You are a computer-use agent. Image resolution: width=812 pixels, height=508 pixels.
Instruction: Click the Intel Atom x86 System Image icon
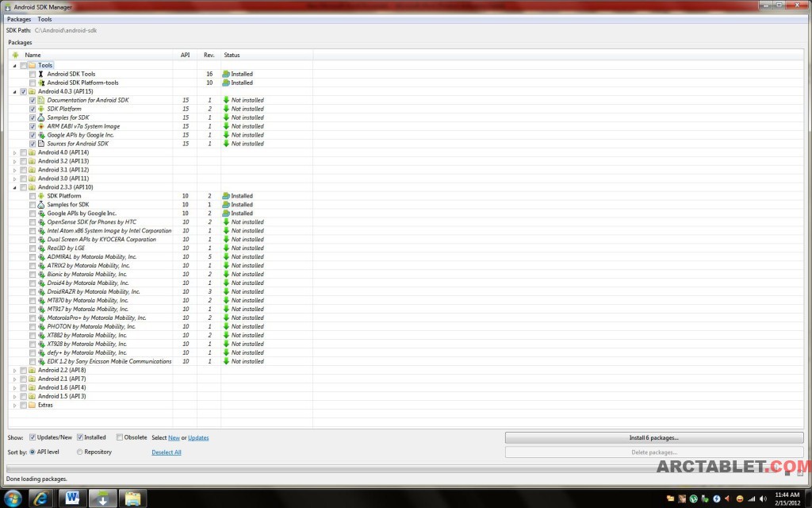pyautogui.click(x=41, y=231)
